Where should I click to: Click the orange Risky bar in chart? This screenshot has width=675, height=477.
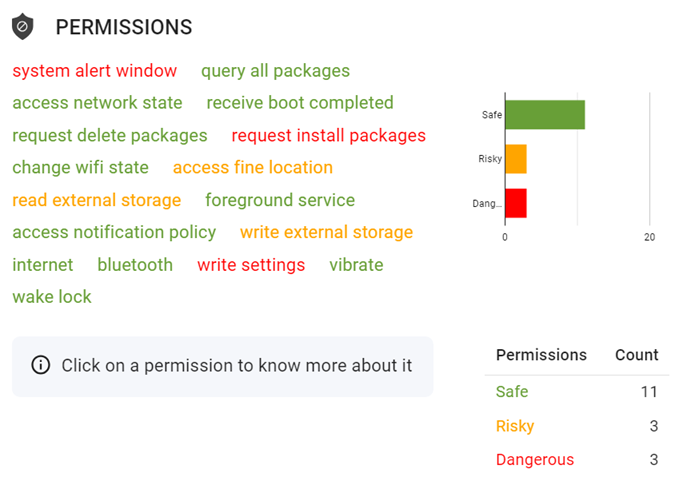(516, 159)
